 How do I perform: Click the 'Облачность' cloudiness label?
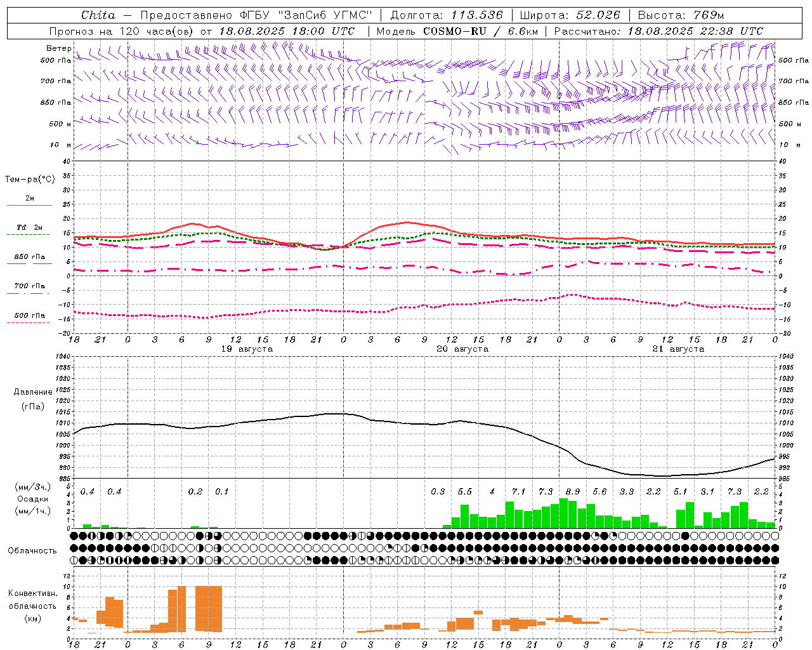point(32,550)
